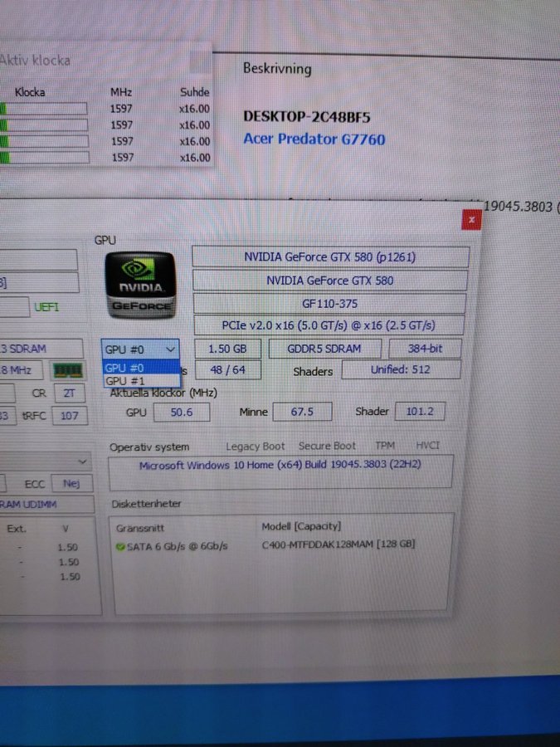560x747 pixels.
Task: Select GPU #1 from the open list
Action: coord(124,381)
